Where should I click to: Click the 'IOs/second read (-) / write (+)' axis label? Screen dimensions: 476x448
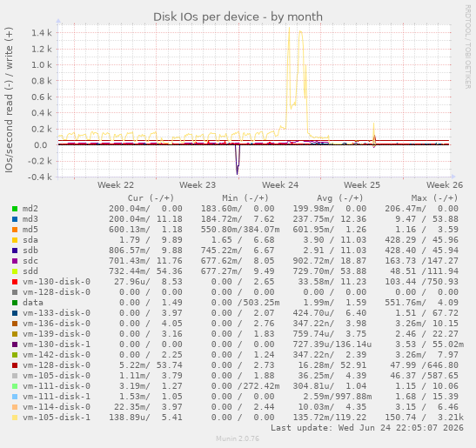tap(9, 100)
